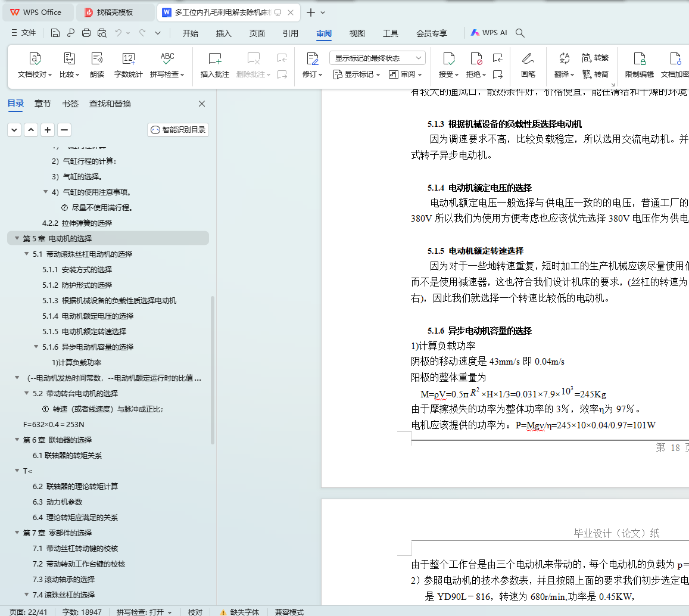Screen dimensions: 689x616
Task: Open the 翻译 translate tool
Action: click(x=564, y=64)
